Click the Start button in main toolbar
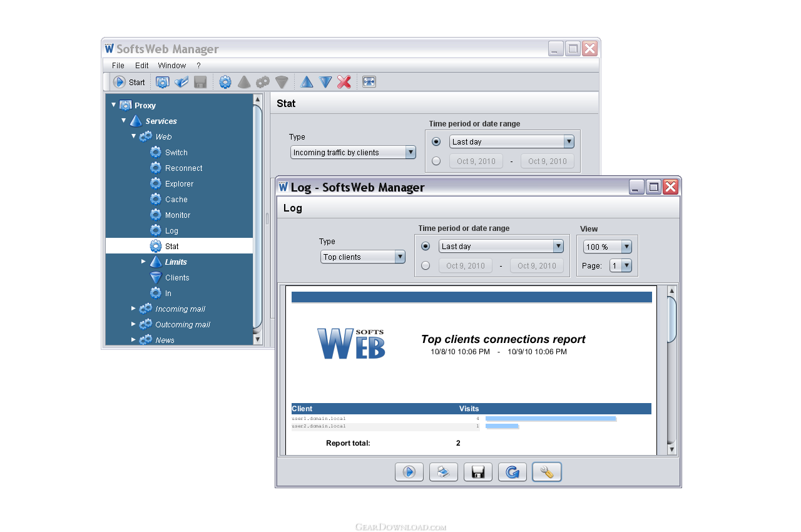 click(129, 82)
